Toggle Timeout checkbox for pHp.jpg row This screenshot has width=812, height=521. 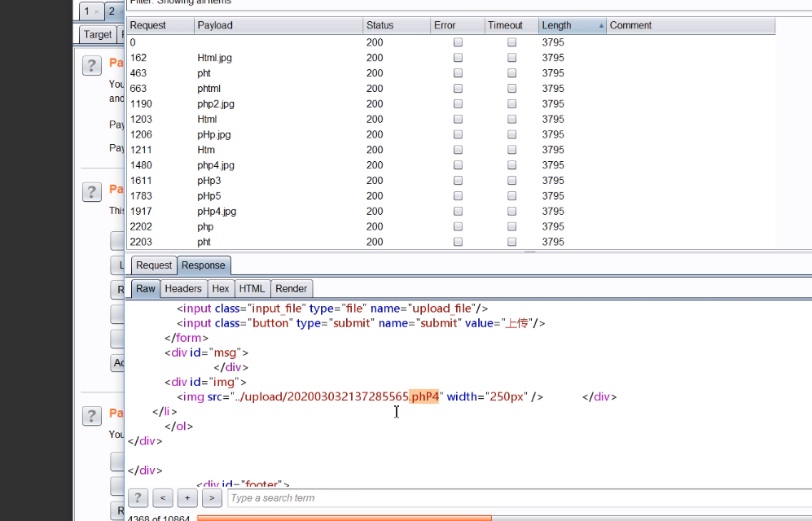[511, 134]
